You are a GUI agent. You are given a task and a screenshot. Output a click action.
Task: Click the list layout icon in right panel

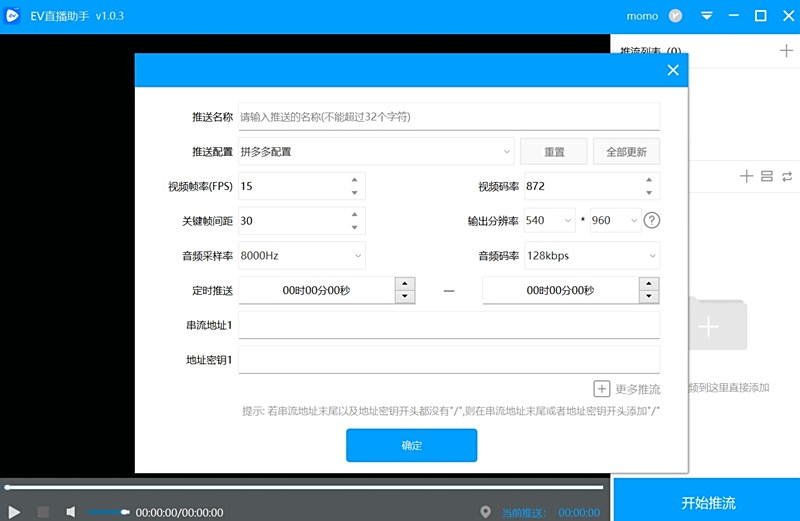click(x=767, y=176)
